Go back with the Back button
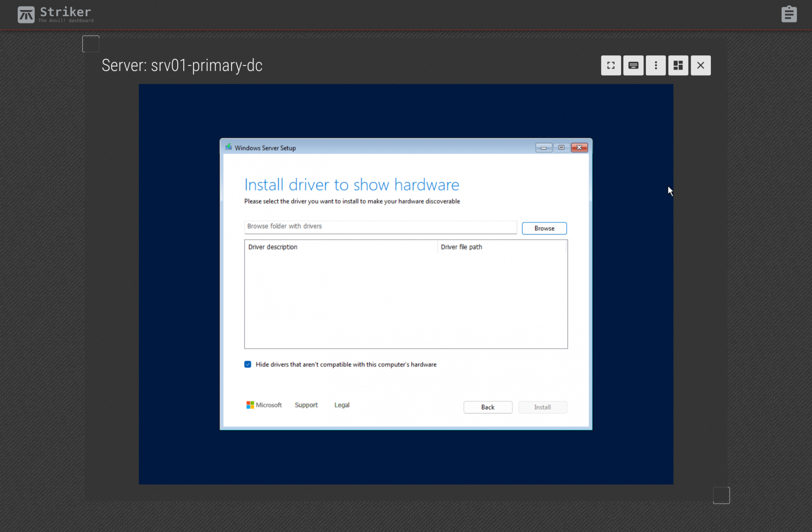 tap(488, 407)
